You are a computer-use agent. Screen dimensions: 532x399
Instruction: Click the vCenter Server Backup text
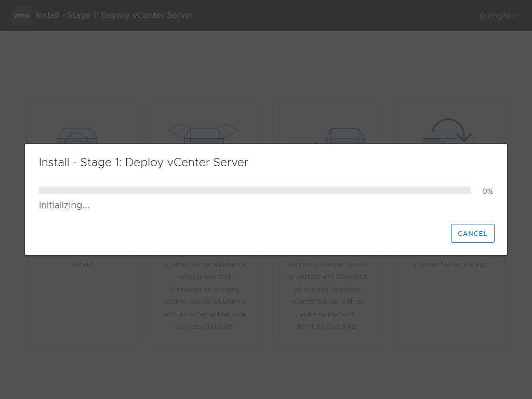[450, 264]
